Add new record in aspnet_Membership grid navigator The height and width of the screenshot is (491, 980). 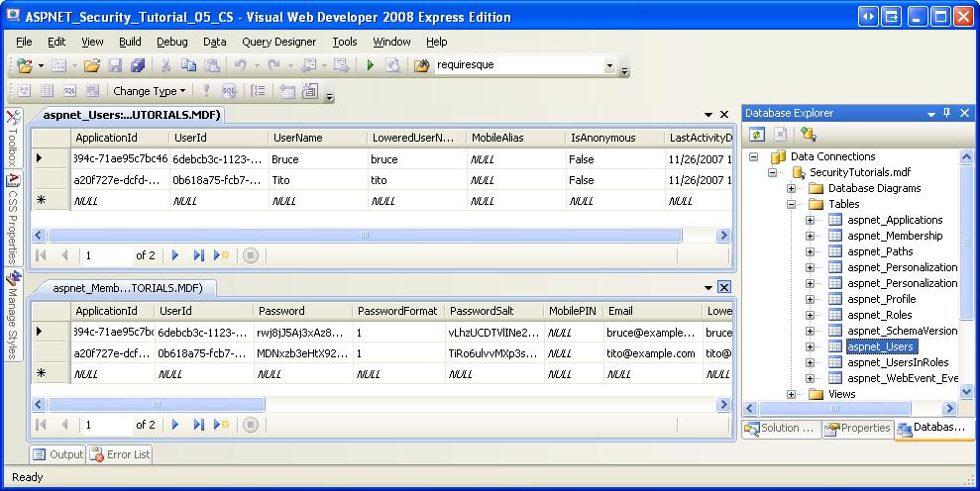222,425
